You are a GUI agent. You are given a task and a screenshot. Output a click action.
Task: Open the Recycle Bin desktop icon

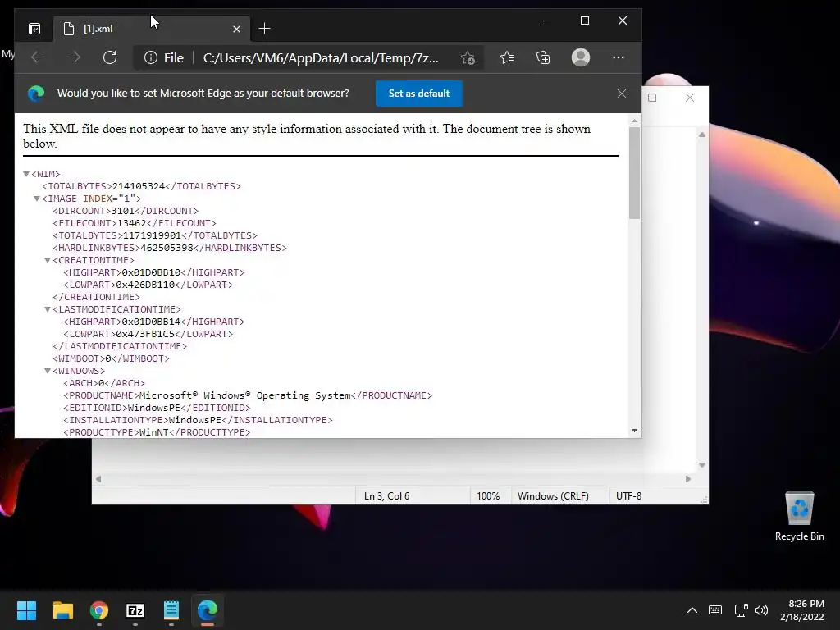799,515
